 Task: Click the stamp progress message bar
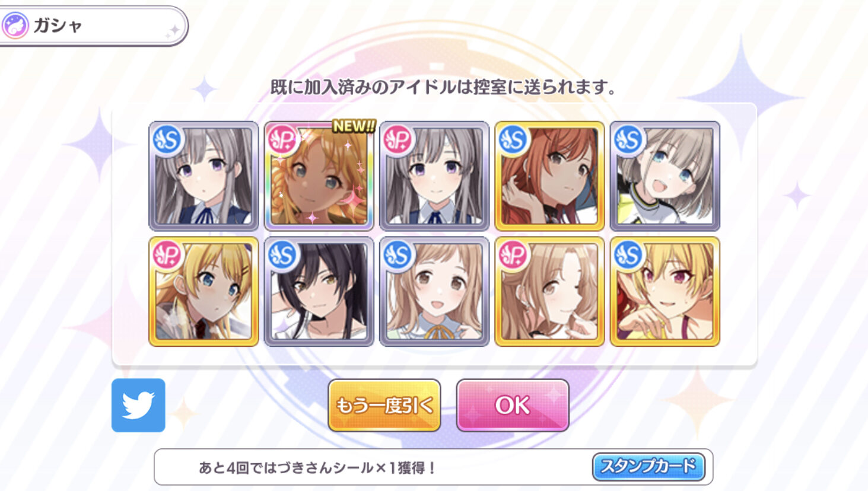[433, 467]
